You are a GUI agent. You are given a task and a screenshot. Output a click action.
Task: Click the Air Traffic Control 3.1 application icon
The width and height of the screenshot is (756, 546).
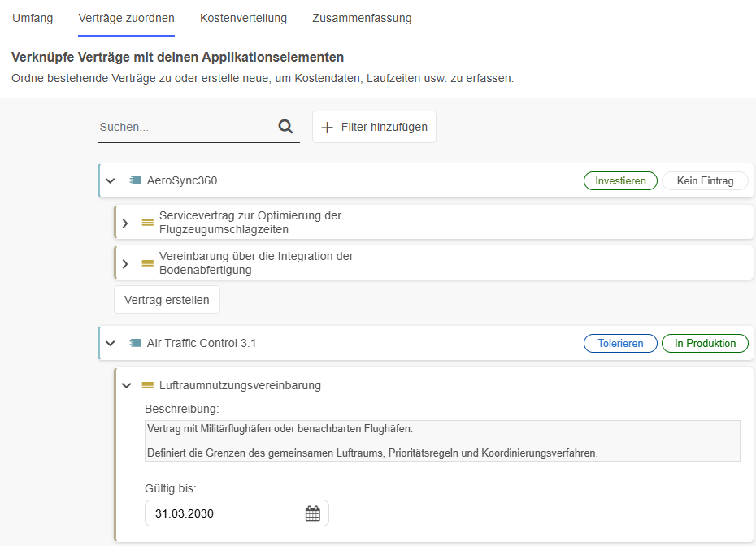[x=135, y=343]
